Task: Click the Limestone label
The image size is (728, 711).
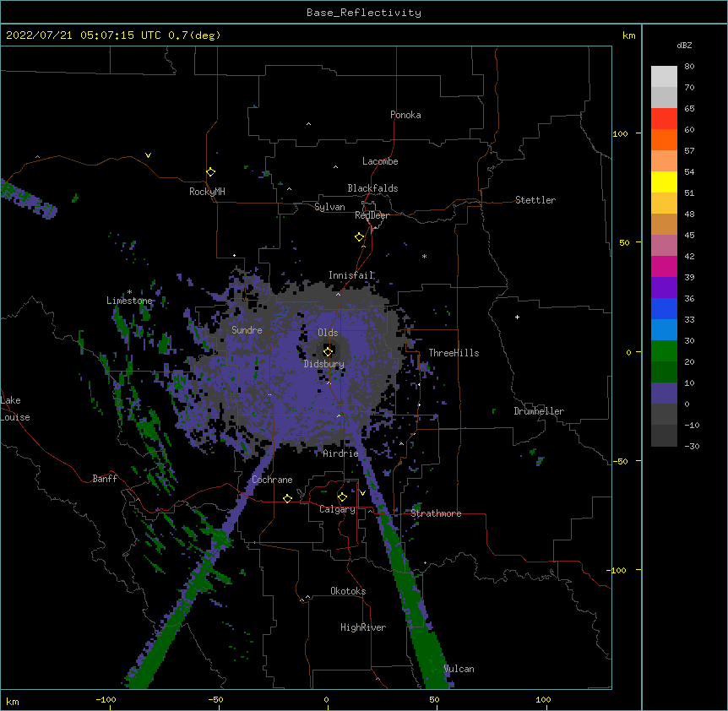Action: (129, 301)
